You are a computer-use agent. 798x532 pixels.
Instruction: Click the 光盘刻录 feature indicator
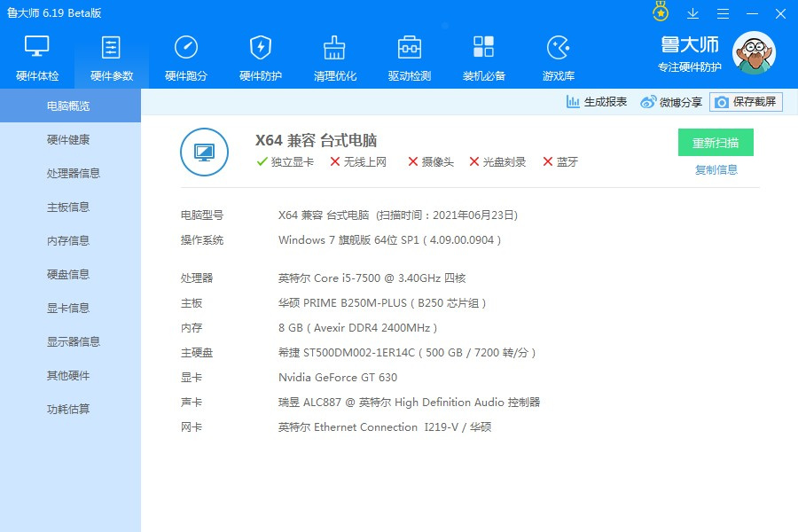[497, 162]
